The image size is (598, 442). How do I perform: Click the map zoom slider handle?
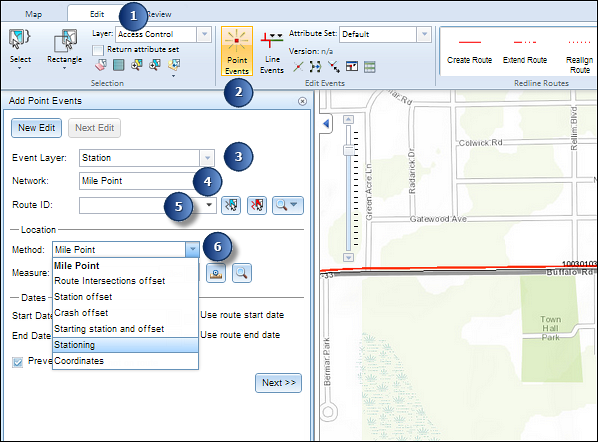(x=349, y=150)
